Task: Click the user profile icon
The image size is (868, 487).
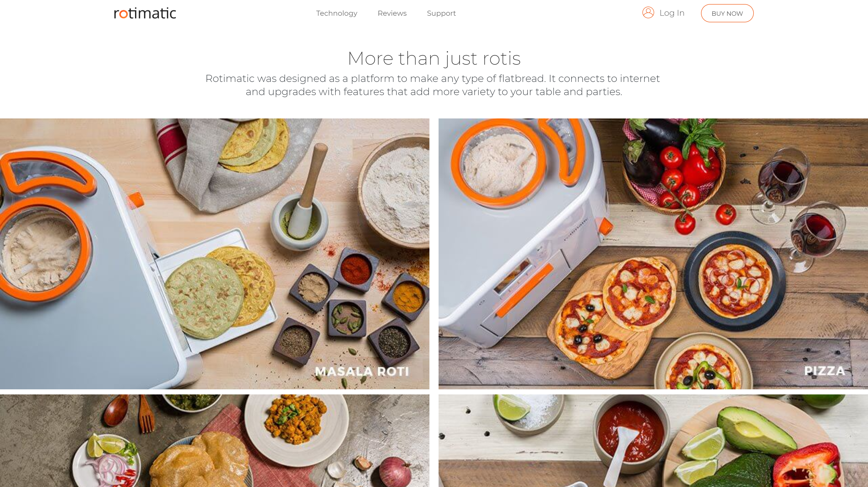Action: point(648,13)
